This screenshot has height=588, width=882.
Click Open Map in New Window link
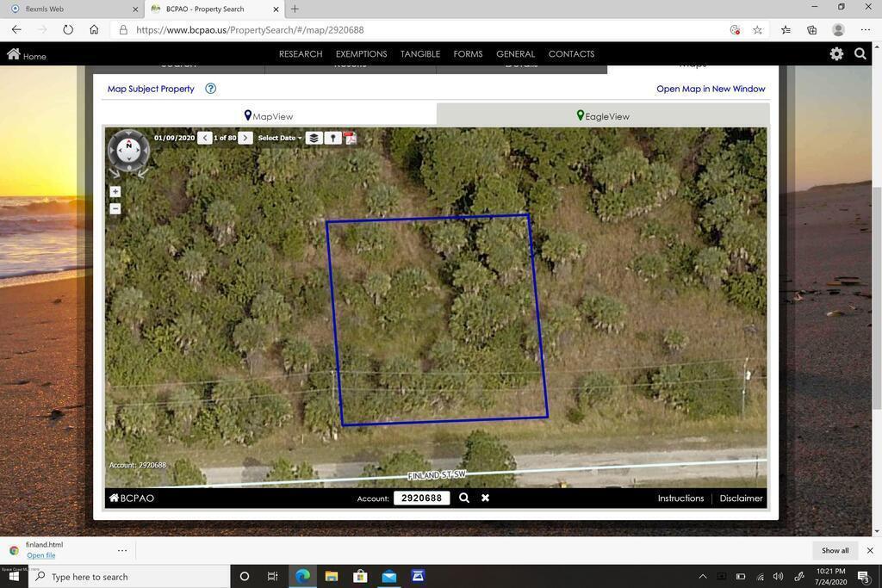click(x=711, y=89)
